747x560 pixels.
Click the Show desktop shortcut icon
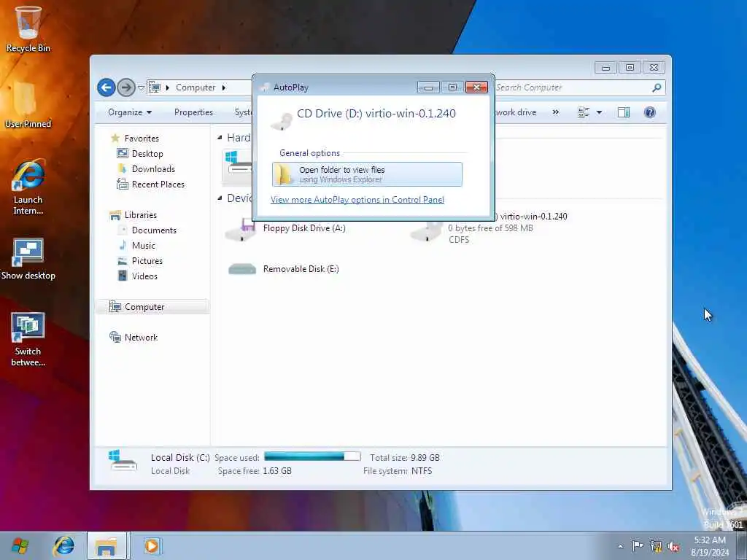(x=28, y=259)
